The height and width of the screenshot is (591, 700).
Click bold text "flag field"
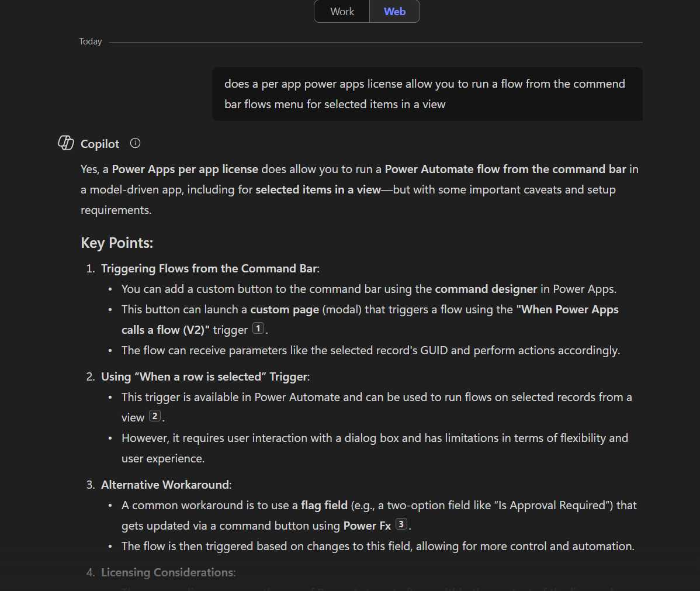coord(324,505)
